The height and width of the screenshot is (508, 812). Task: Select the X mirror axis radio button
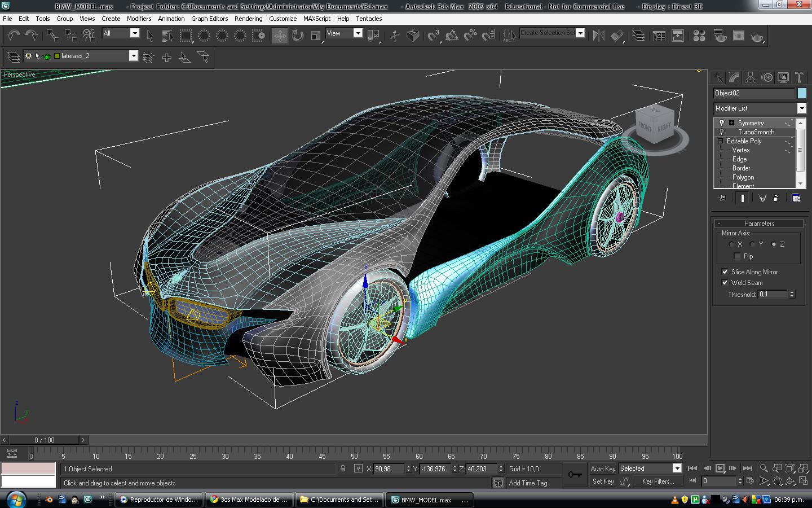732,244
